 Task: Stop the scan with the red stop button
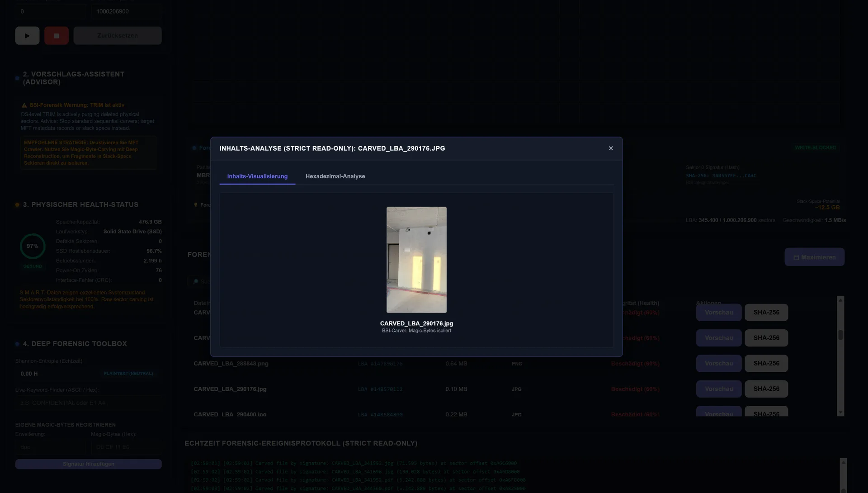(57, 36)
